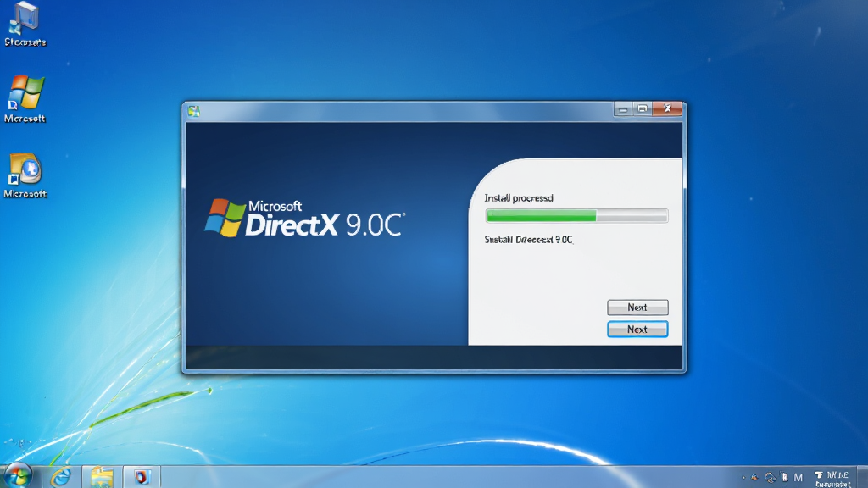868x488 pixels.
Task: Close the DirectX installer window
Action: (668, 108)
